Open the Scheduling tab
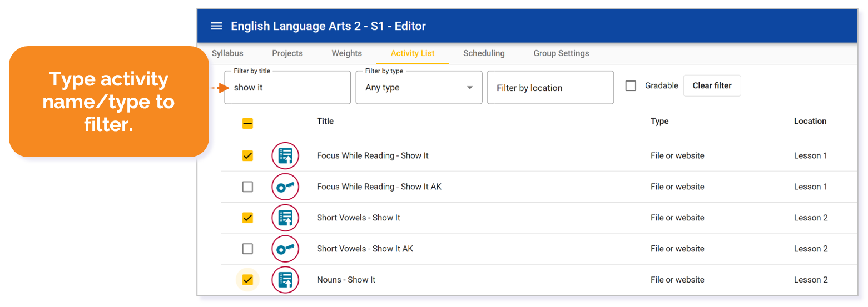This screenshot has width=868, height=307. [484, 53]
